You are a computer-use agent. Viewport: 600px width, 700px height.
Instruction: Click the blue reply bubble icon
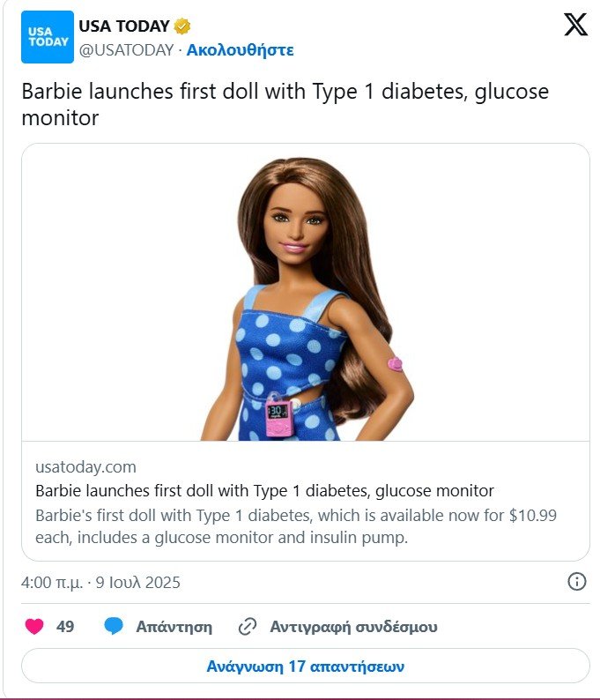(x=114, y=626)
